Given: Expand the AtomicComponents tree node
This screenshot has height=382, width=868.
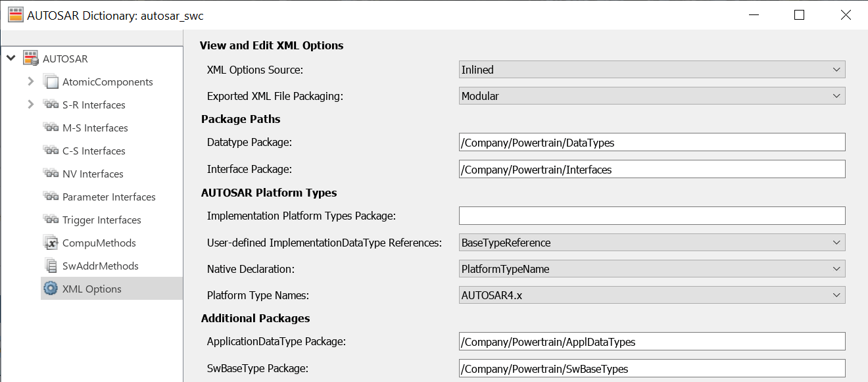Looking at the screenshot, I should (x=30, y=82).
